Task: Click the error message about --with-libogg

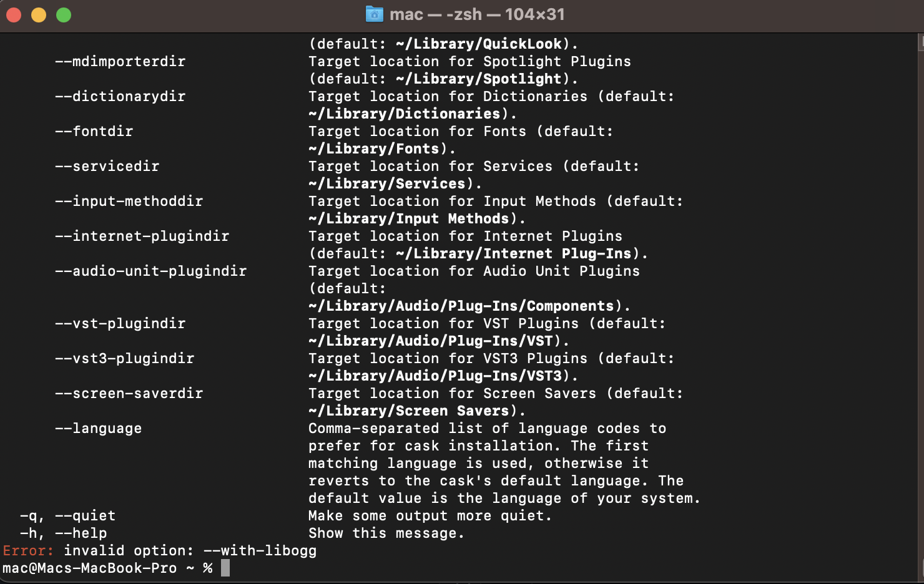Action: pyautogui.click(x=158, y=550)
